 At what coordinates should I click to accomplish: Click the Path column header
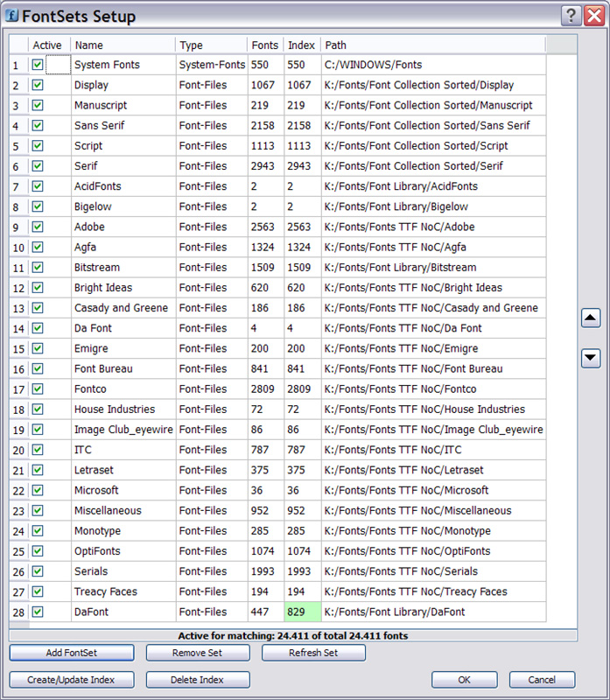433,45
